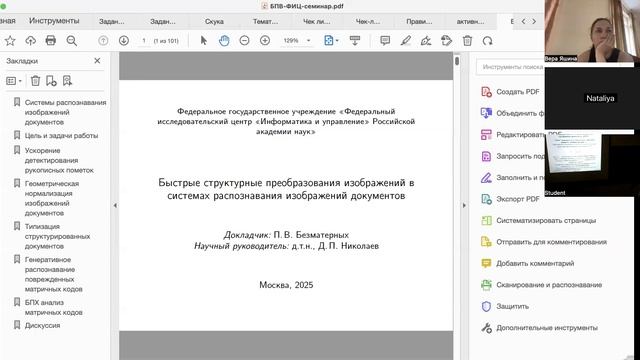Viewport: 640px width, 360px height.
Task: Add new bookmark icon in panel
Action: 51,81
